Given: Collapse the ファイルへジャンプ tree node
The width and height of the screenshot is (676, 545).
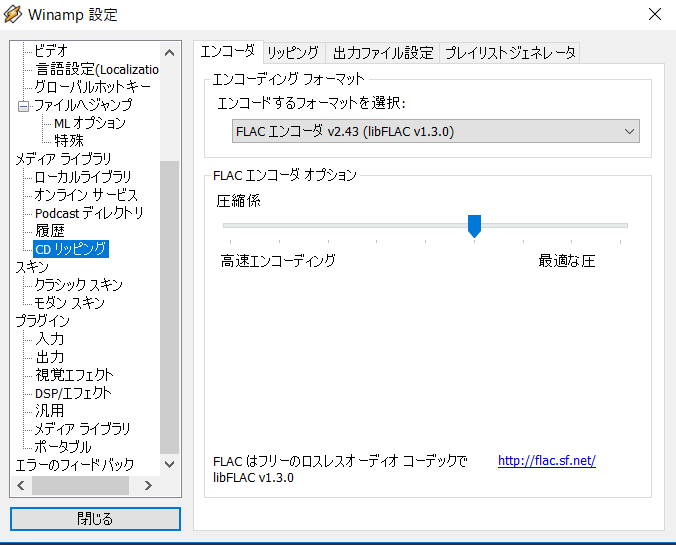Looking at the screenshot, I should click(23, 106).
